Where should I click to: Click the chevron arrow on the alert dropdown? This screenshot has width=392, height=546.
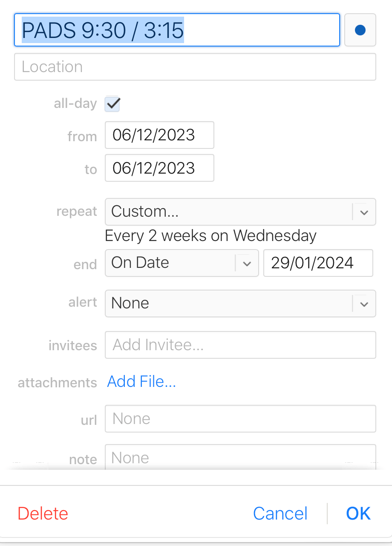click(364, 304)
